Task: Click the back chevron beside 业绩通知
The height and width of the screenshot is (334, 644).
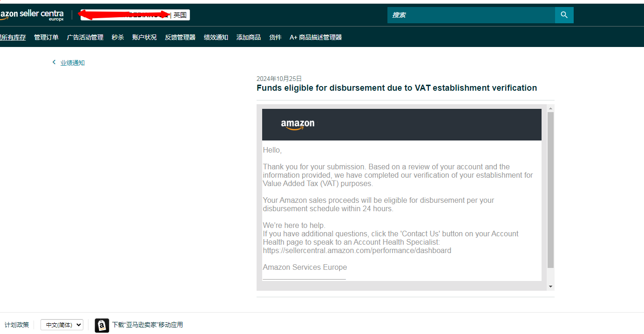Action: (x=54, y=62)
